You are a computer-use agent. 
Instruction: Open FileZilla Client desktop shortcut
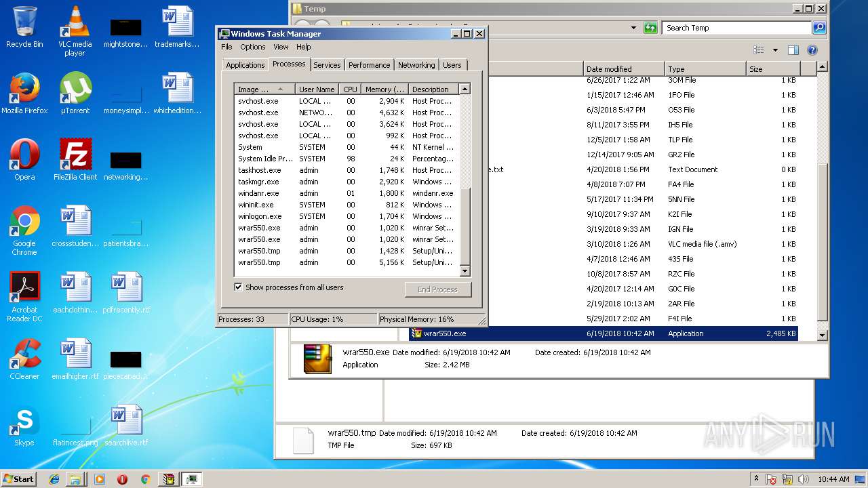[75, 161]
